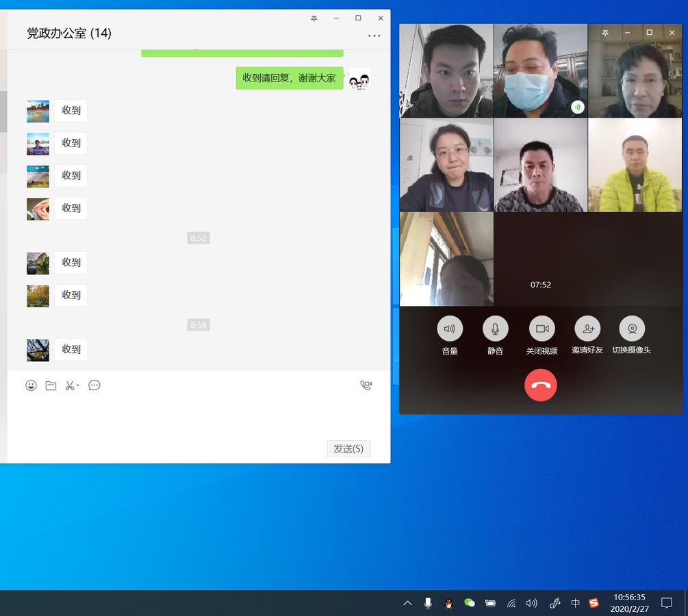The width and height of the screenshot is (688, 616).
Task: Click 切换摄像头 to switch camera
Action: click(632, 328)
